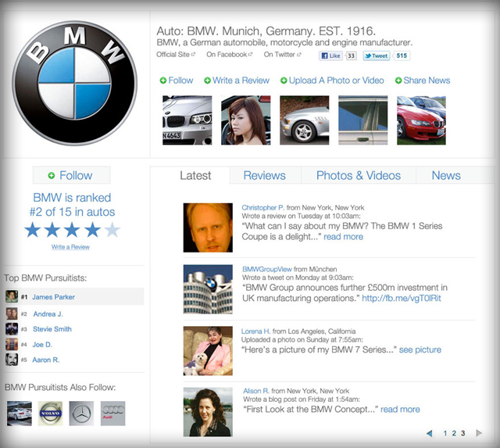The image size is (500, 448).
Task: Click Christopher P.'s profile photo
Action: pyautogui.click(x=208, y=228)
